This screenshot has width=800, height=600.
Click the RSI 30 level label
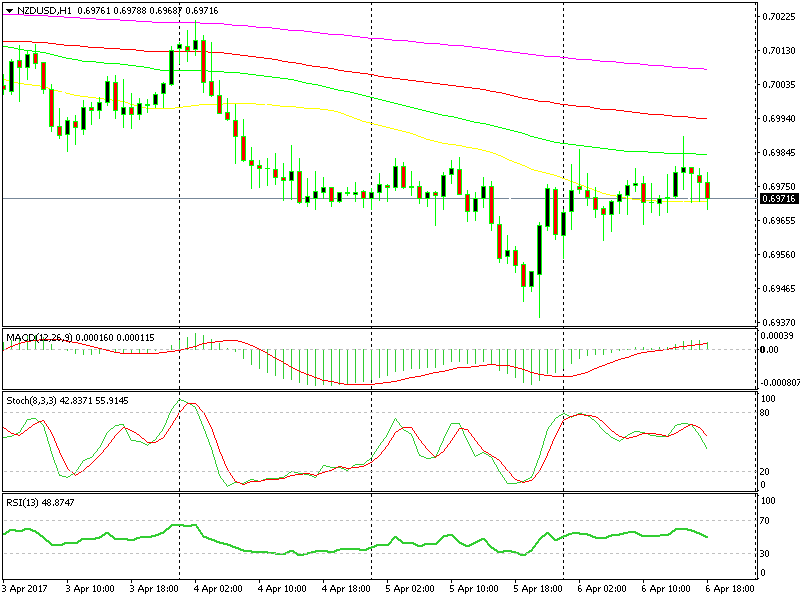coord(765,554)
